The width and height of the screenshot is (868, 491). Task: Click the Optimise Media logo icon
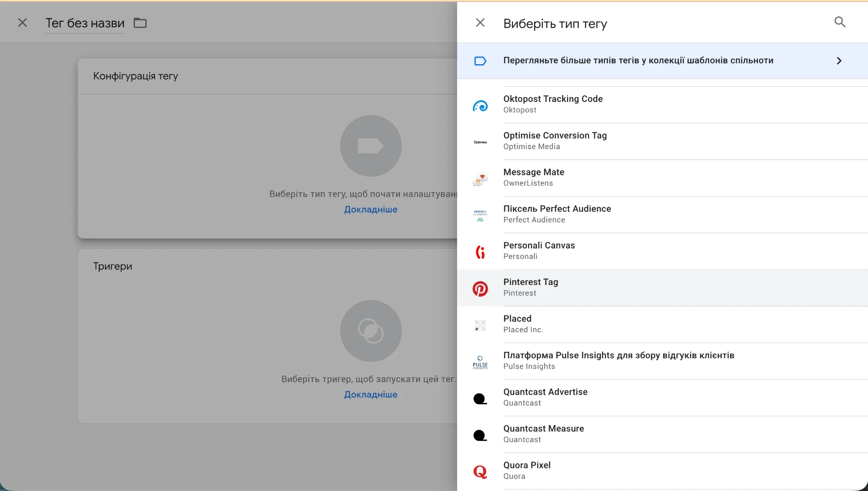pyautogui.click(x=480, y=142)
